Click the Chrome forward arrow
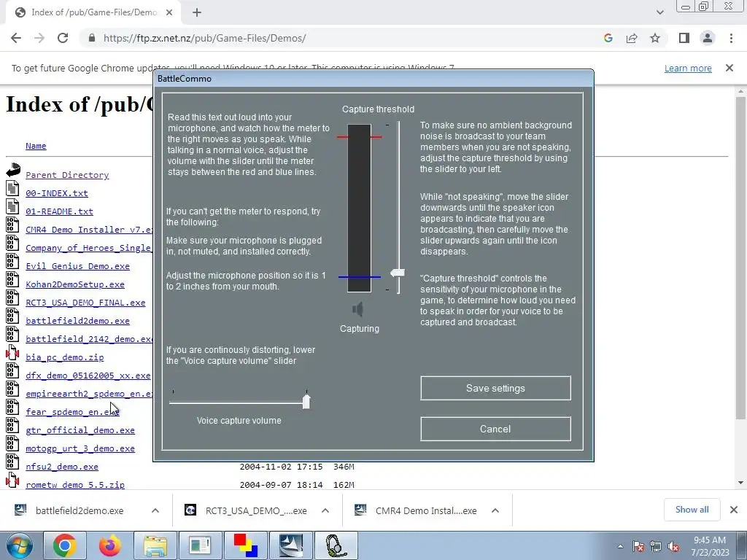The height and width of the screenshot is (560, 747). point(39,38)
